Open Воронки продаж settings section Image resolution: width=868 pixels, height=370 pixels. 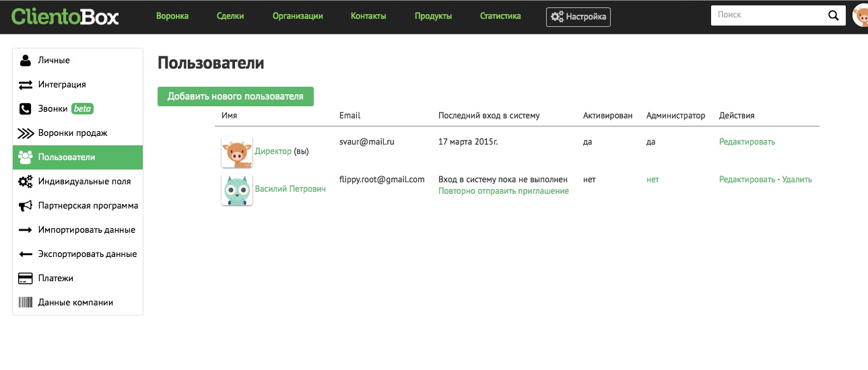[x=78, y=133]
